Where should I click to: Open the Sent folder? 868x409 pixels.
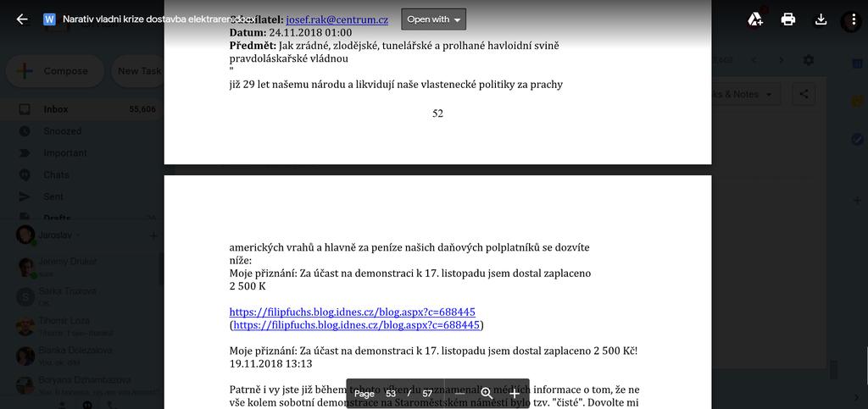[x=53, y=196]
